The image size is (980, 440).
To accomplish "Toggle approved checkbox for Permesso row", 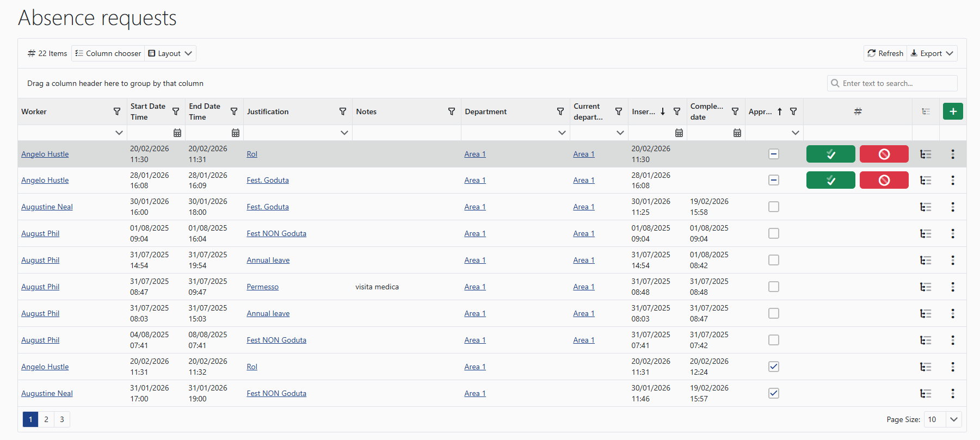I will pos(773,287).
